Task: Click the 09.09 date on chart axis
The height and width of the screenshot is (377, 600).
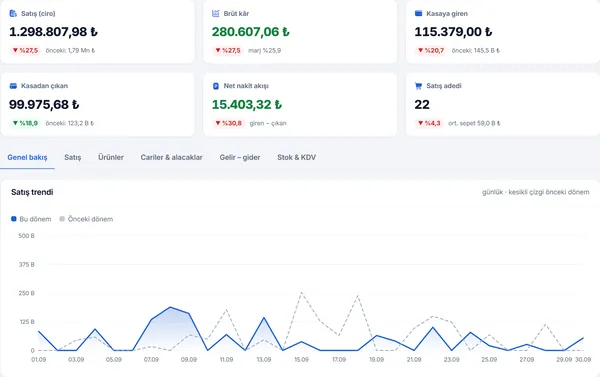Action: [x=189, y=360]
